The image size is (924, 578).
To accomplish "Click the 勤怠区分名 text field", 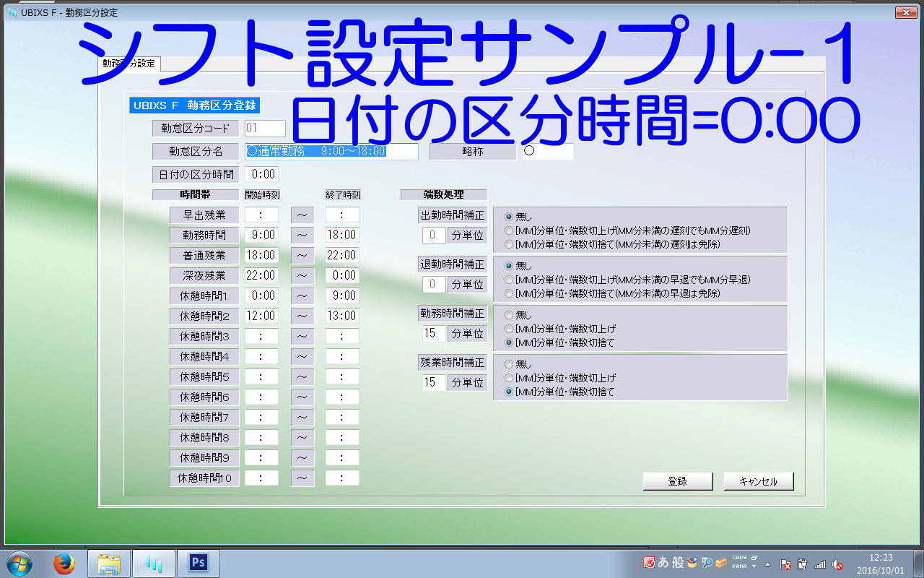I will [331, 151].
